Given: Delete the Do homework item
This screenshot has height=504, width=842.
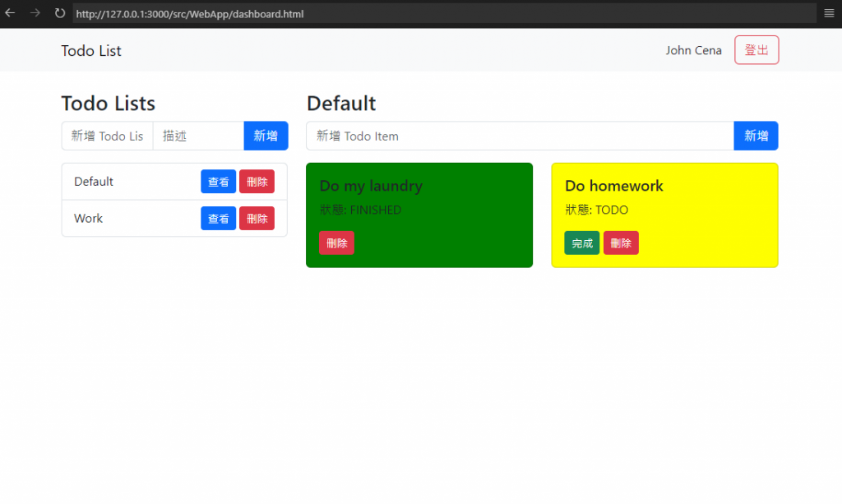Looking at the screenshot, I should point(621,243).
